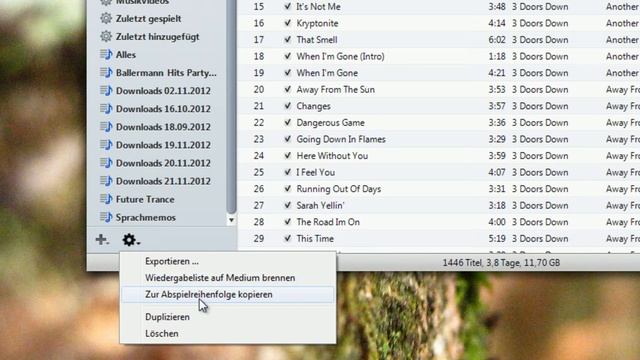
Task: Uncheck the I Feel You checkbox
Action: point(288,172)
